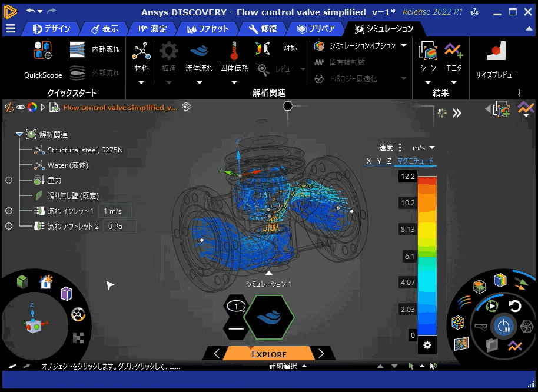Expand the 材料 dropdown arrow
538x392 pixels.
[141, 82]
